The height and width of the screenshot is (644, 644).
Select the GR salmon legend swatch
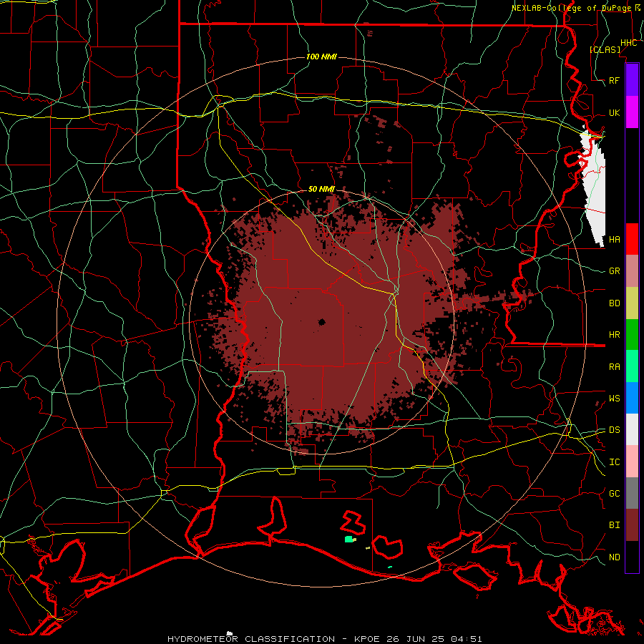632,270
